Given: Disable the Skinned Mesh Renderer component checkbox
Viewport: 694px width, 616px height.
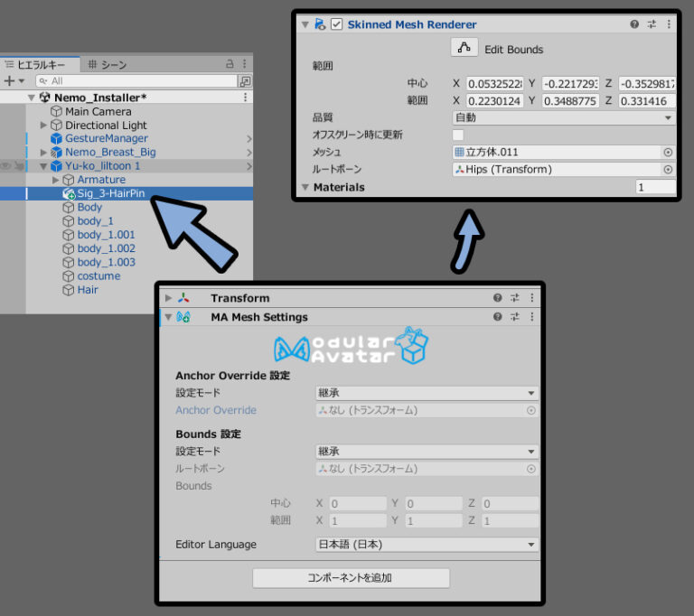Looking at the screenshot, I should pos(337,24).
